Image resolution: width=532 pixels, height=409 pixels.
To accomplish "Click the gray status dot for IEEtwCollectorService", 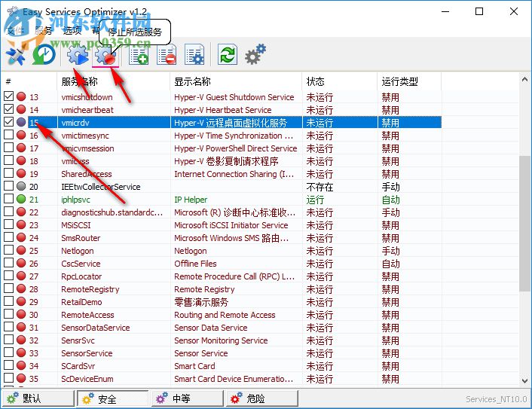I will (21, 186).
